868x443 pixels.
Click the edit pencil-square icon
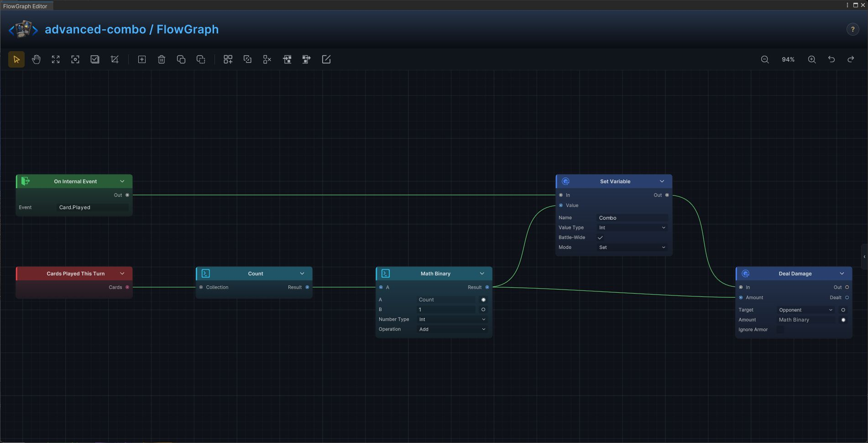[x=326, y=59]
